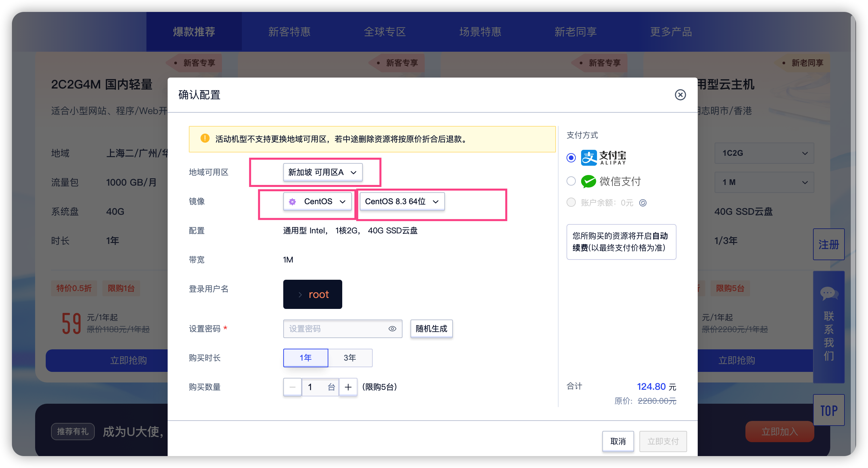Click the plus quantity button
868x468 pixels.
[348, 387]
